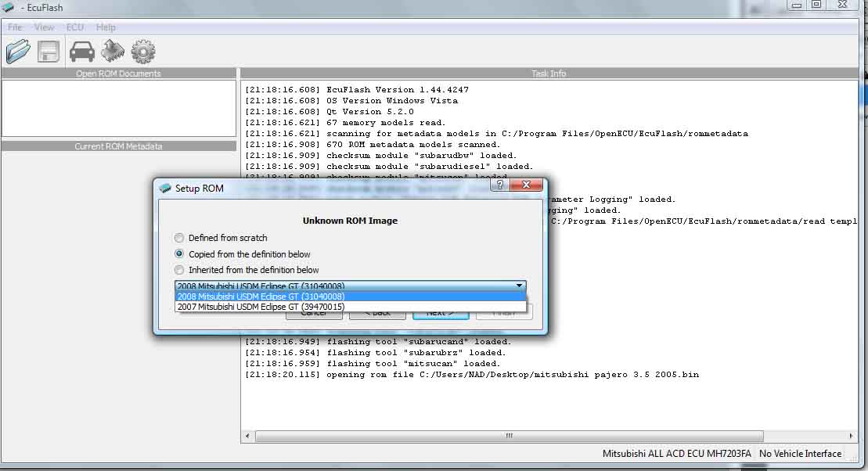Viewport: 868px width, 471px height.
Task: Open options with the gear icon
Action: point(143,52)
